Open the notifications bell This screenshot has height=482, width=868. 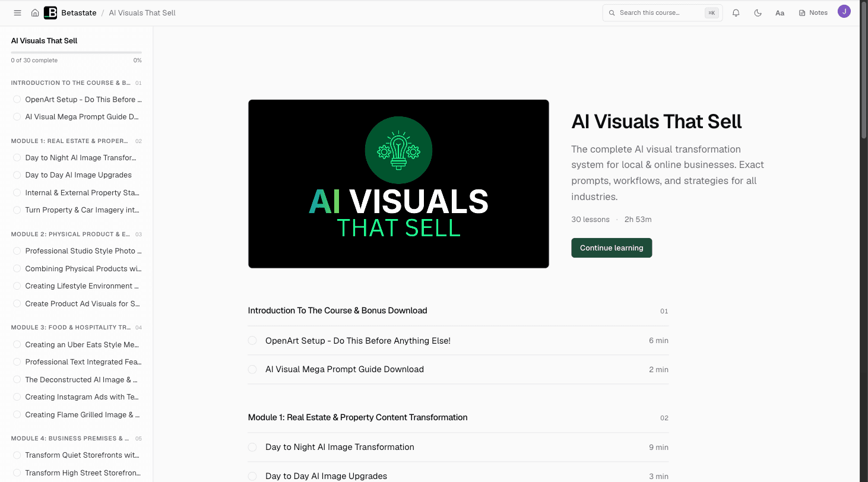coord(736,12)
